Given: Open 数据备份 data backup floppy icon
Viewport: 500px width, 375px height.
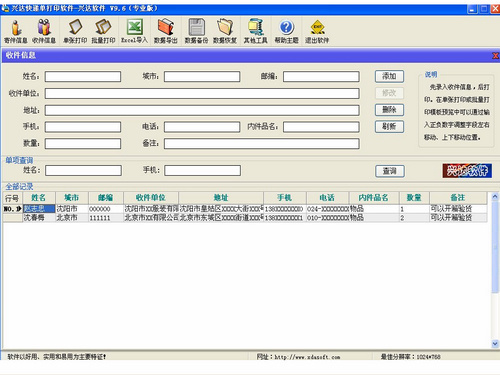Looking at the screenshot, I should pyautogui.click(x=196, y=32).
